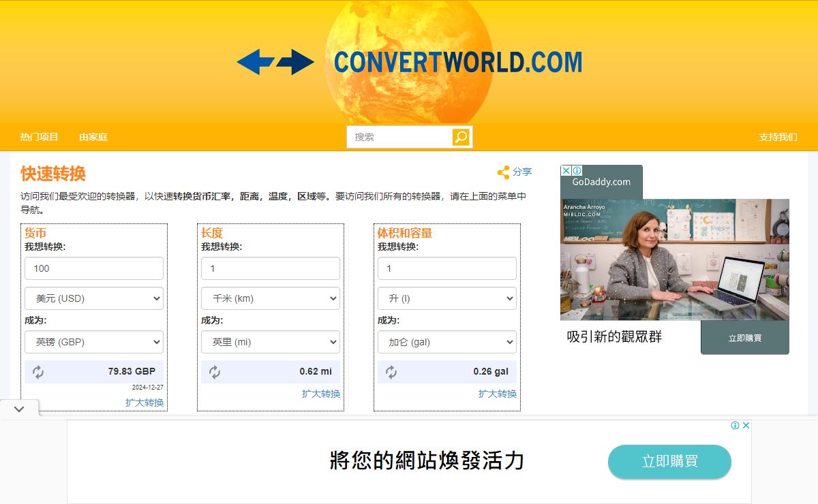Refresh the currency conversion result

38,372
